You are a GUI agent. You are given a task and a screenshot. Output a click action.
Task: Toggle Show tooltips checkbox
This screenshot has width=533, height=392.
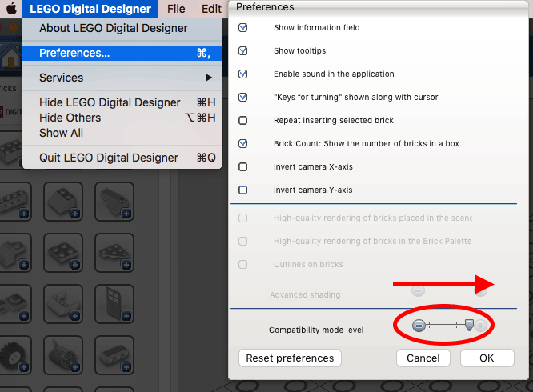[242, 50]
